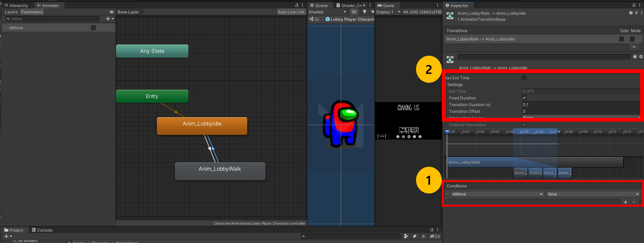Image resolution: width=644 pixels, height=243 pixels.
Task: Click the favorites star icon in Project
Action: pyautogui.click(x=423, y=236)
